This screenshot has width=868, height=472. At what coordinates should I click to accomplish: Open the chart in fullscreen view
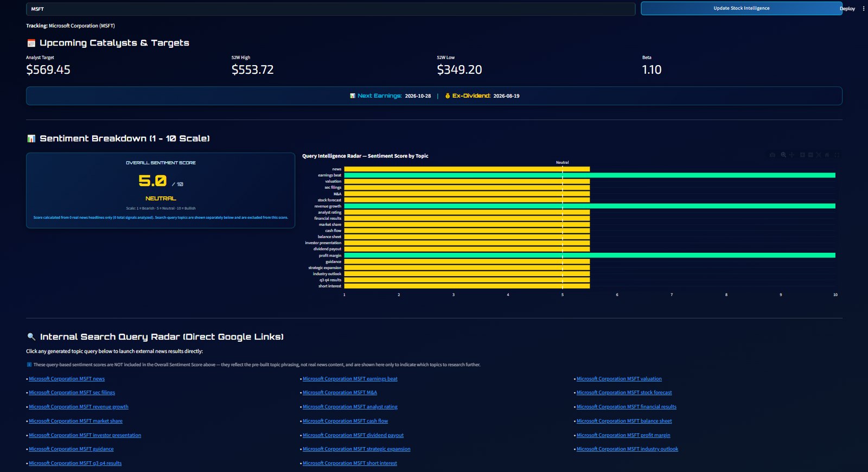tap(837, 155)
